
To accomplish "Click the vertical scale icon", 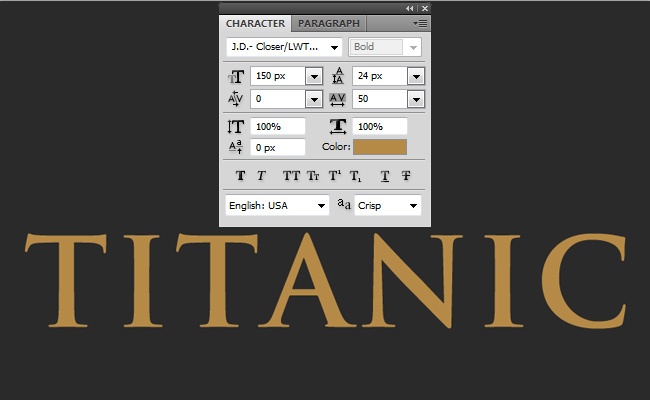I will 235,126.
